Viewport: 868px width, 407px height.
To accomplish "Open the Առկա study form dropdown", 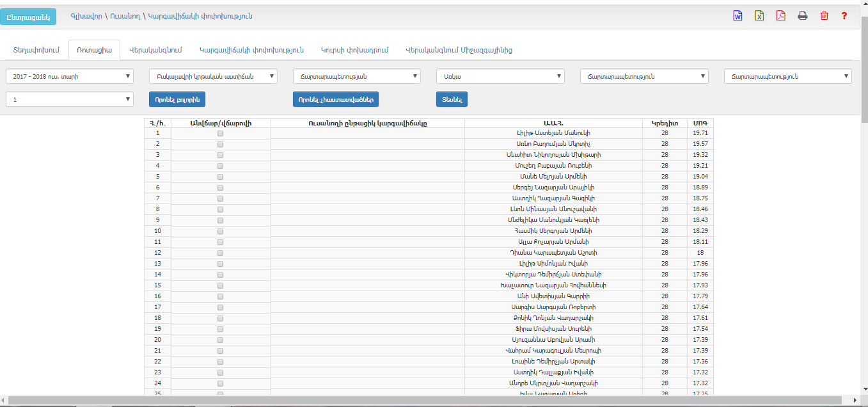I will pos(500,77).
